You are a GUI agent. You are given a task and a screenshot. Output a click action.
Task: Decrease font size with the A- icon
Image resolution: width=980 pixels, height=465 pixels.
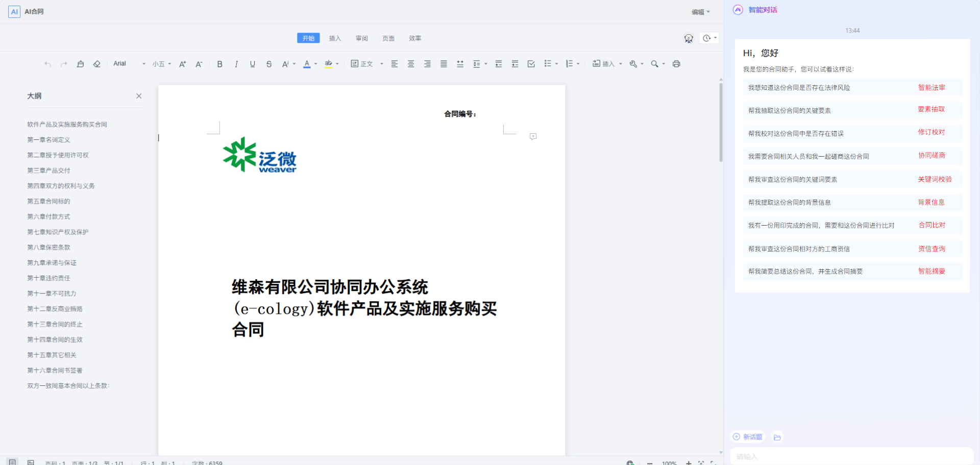199,64
